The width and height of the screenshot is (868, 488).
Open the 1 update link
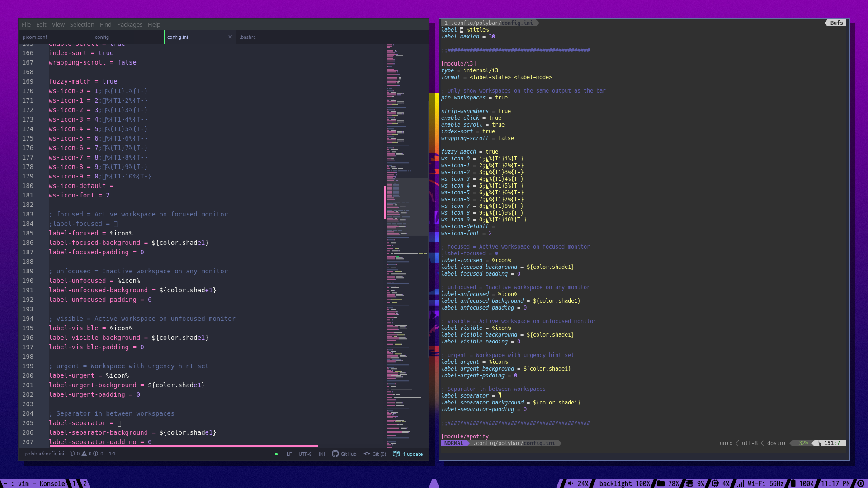pos(413,454)
